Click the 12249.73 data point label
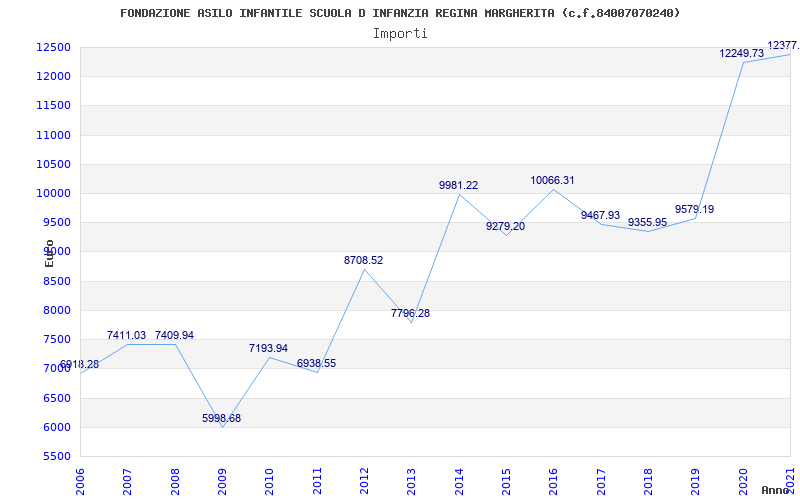 pyautogui.click(x=741, y=53)
